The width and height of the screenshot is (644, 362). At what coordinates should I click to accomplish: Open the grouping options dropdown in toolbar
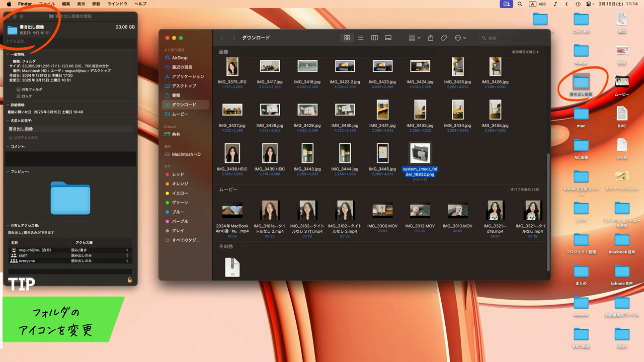point(414,38)
